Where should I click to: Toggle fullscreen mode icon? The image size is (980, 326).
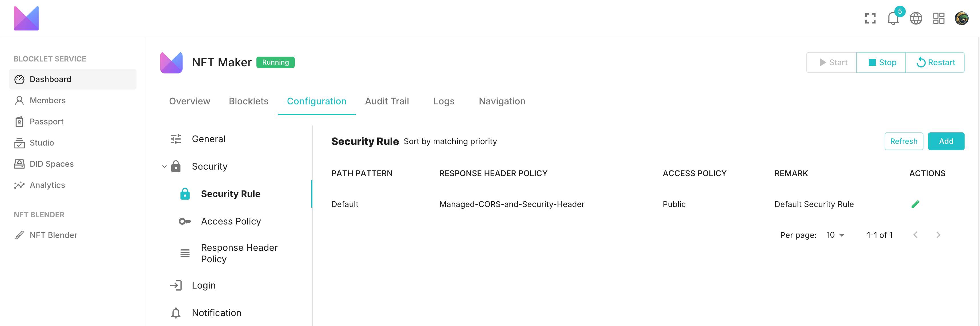click(x=870, y=18)
